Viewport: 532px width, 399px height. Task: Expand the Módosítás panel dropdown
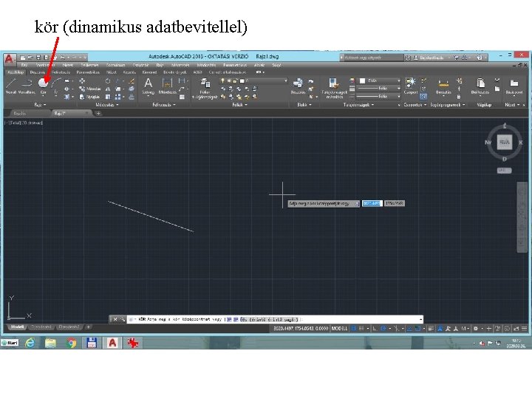click(107, 105)
